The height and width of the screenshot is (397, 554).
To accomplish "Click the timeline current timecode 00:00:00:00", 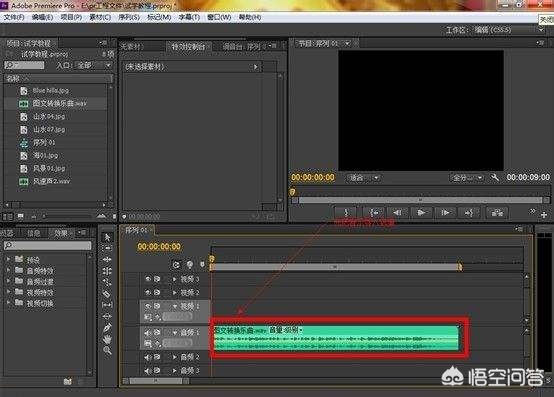I will coord(159,247).
